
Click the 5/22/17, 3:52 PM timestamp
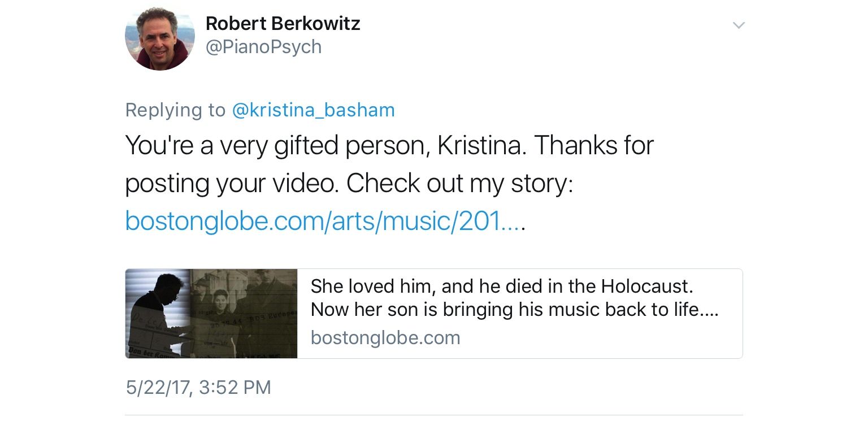click(198, 388)
